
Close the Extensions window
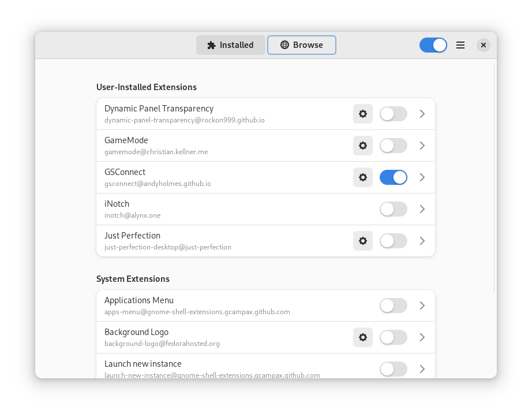point(484,45)
